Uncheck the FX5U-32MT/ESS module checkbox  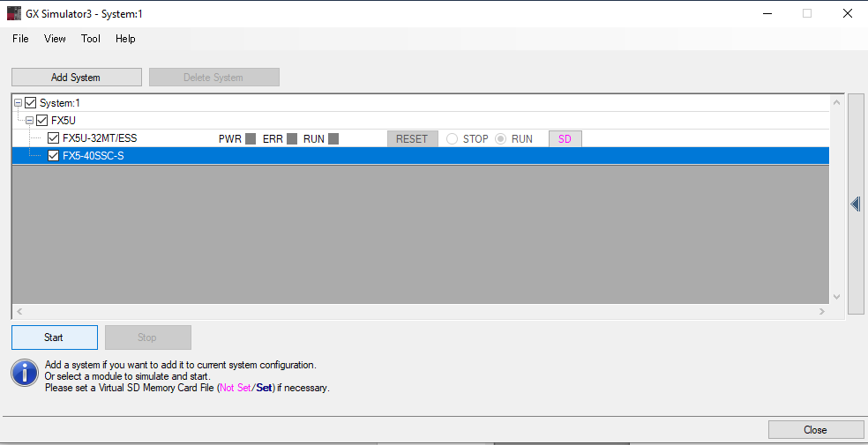[54, 138]
